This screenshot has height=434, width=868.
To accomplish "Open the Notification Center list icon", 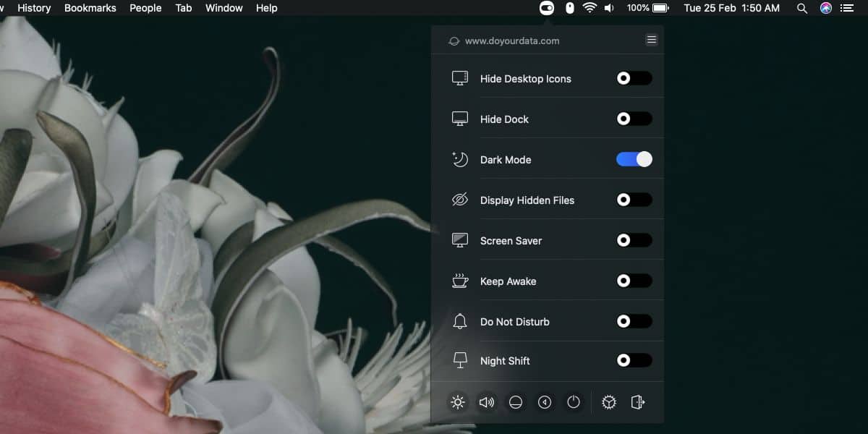I will (848, 8).
